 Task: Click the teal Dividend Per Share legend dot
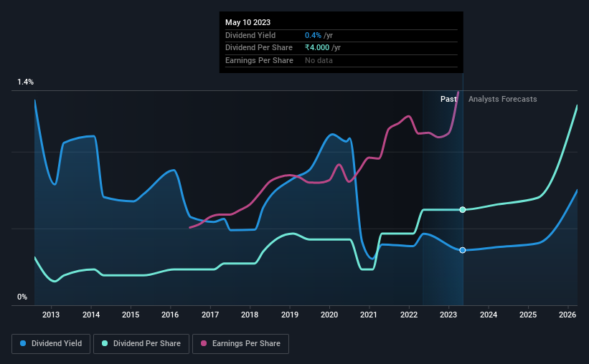[x=105, y=343]
